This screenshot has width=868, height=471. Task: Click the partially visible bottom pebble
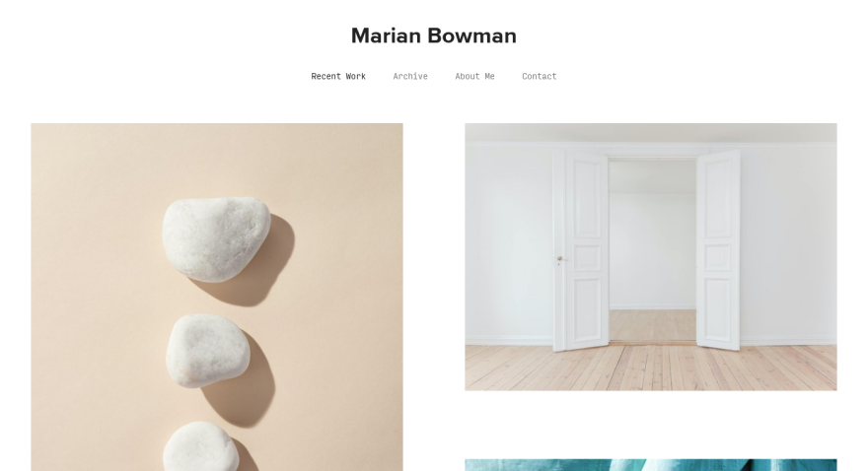[x=200, y=446]
